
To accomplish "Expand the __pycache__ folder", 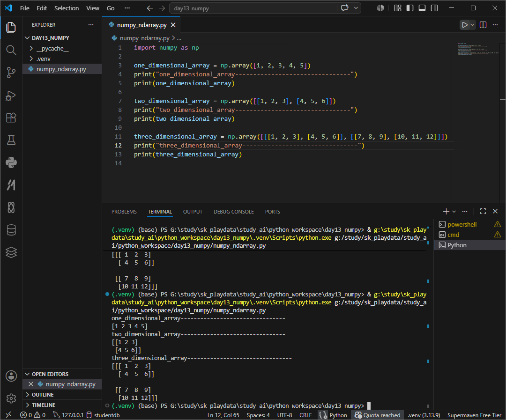I will click(x=62, y=48).
